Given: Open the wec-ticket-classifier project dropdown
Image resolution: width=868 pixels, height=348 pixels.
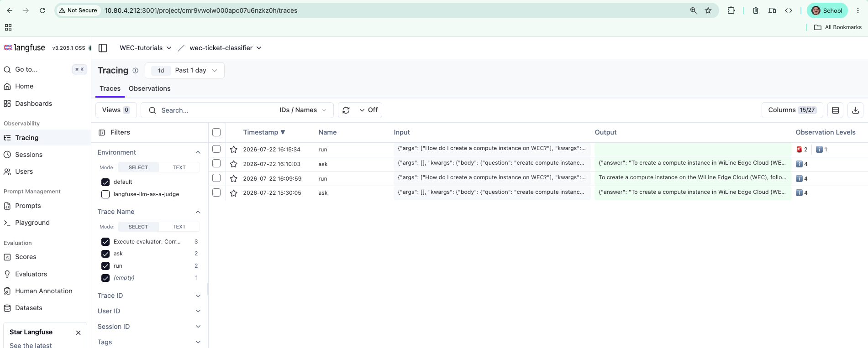Looking at the screenshot, I should tap(226, 48).
